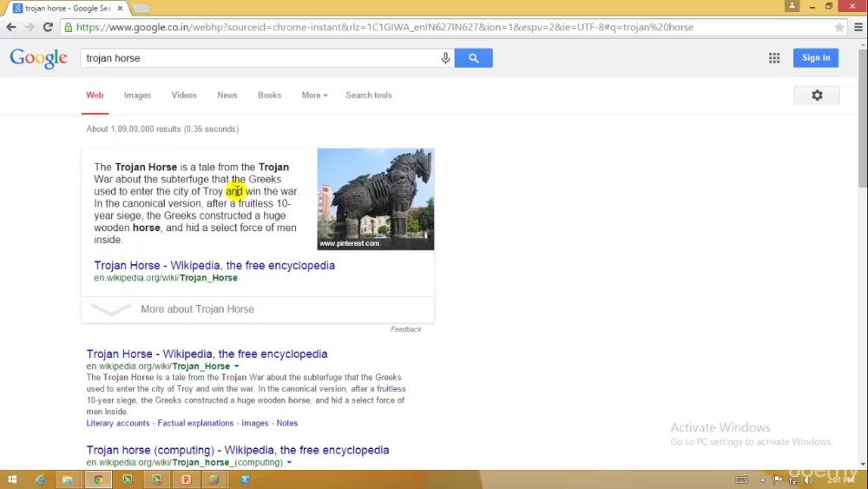Close the trojan horse Google Search tab
This screenshot has height=489, width=868.
click(x=120, y=9)
